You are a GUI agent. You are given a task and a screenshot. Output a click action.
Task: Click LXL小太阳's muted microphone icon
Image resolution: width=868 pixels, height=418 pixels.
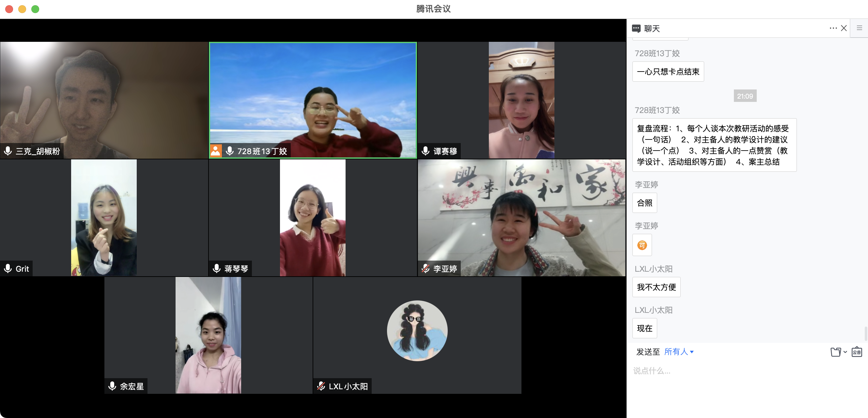click(x=321, y=386)
